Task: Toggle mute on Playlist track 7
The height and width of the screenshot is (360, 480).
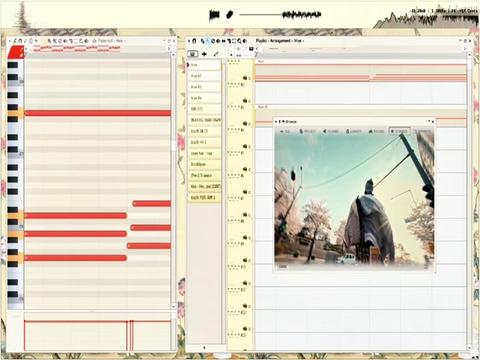Action: click(x=245, y=215)
